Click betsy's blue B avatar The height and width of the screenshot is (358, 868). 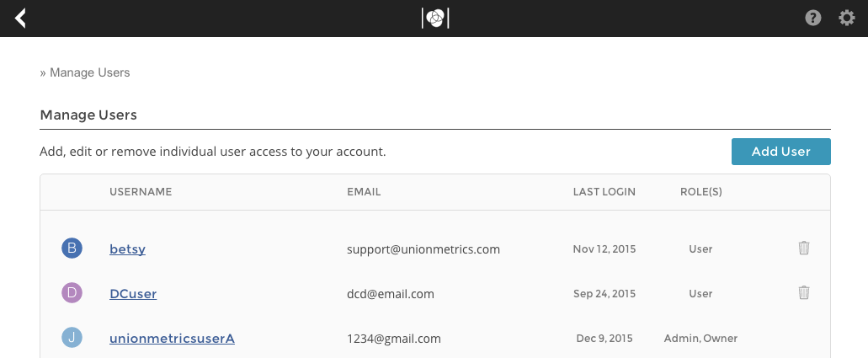click(x=72, y=248)
